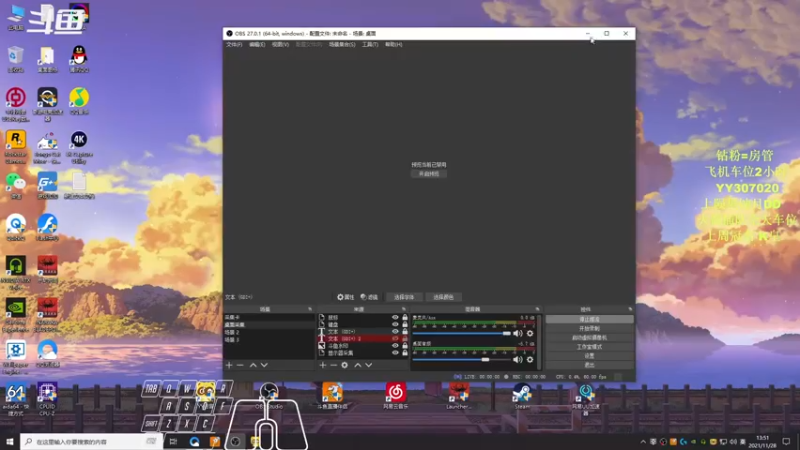Open the 视图(V) menu

point(280,44)
